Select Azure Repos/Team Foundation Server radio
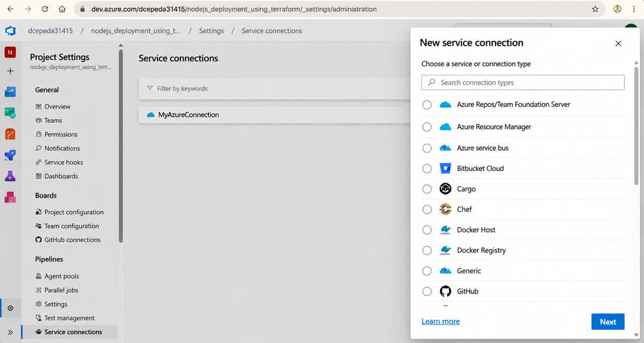Image resolution: width=644 pixels, height=343 pixels. (427, 105)
